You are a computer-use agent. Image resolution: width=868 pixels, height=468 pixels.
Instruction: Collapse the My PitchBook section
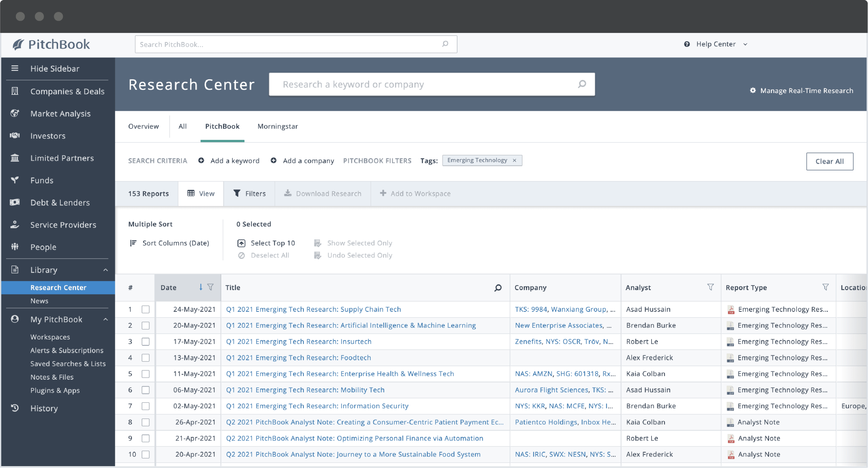[x=105, y=319]
